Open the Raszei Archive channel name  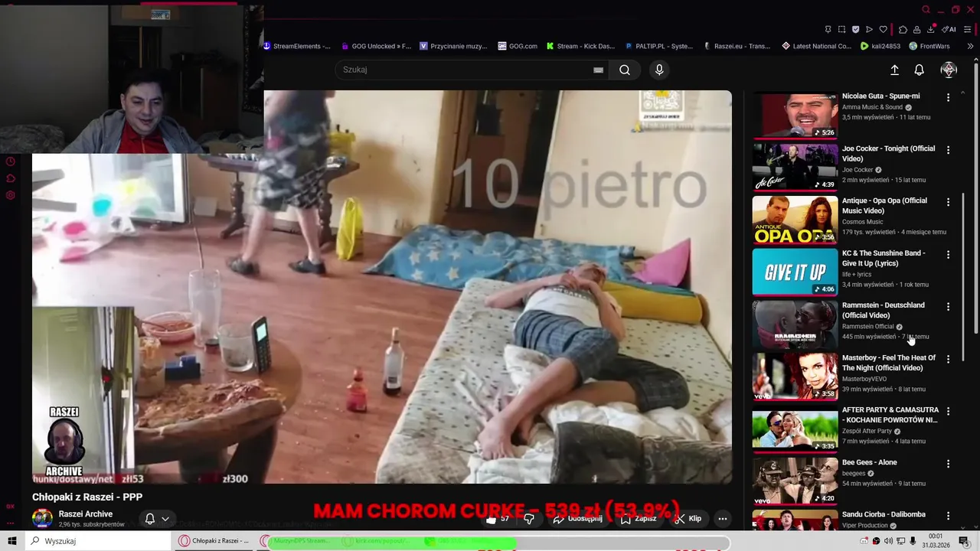(x=86, y=514)
